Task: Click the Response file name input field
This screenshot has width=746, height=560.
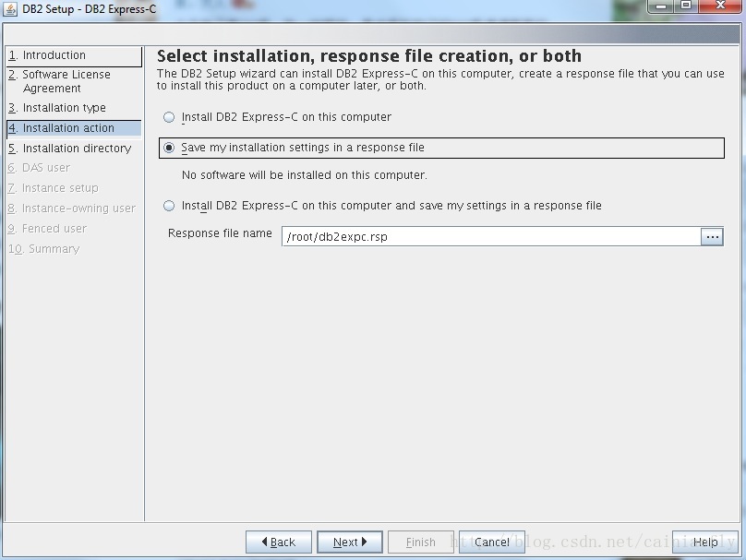Action: (x=491, y=237)
